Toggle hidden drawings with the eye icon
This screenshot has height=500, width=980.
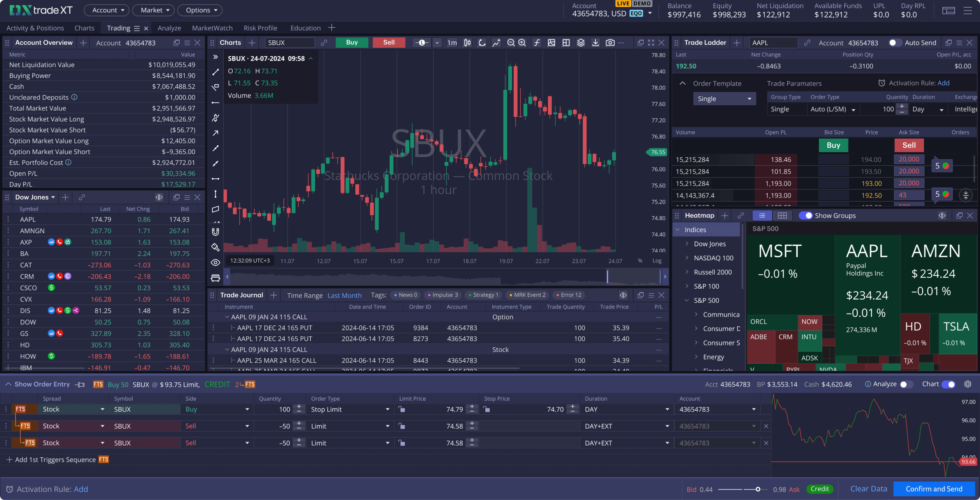[x=215, y=262]
